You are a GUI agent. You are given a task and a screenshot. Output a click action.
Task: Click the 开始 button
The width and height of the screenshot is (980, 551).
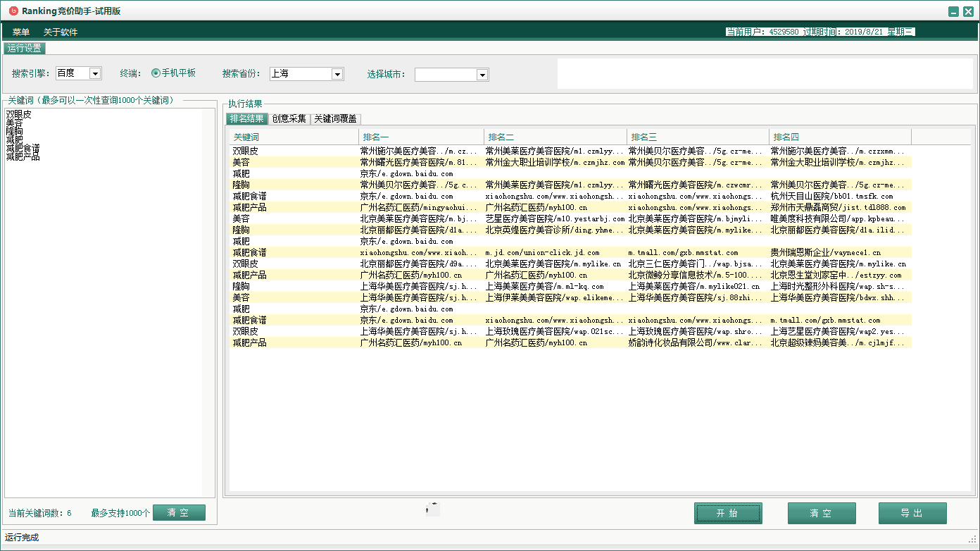point(728,513)
